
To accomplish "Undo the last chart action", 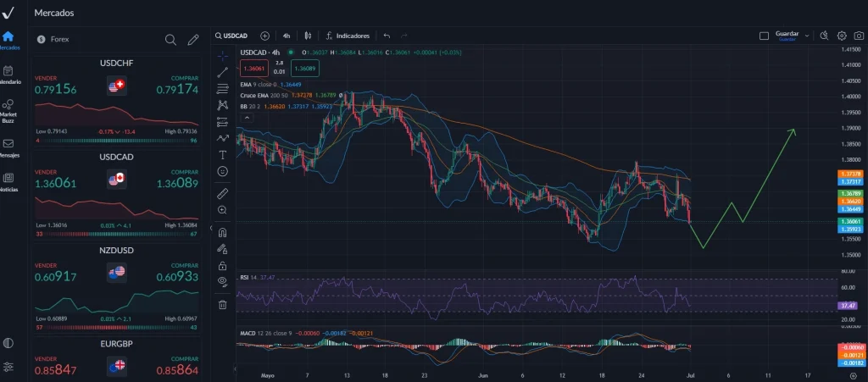I will [387, 36].
